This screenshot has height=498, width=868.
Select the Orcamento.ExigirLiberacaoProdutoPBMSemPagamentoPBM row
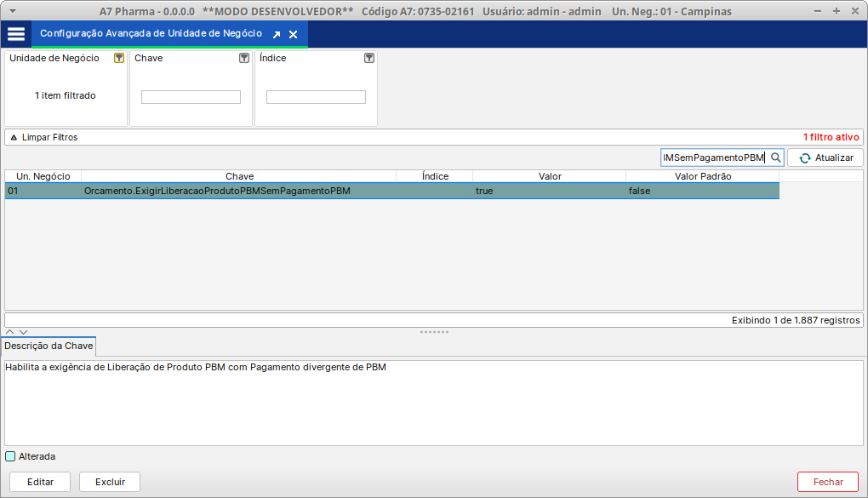[217, 192]
